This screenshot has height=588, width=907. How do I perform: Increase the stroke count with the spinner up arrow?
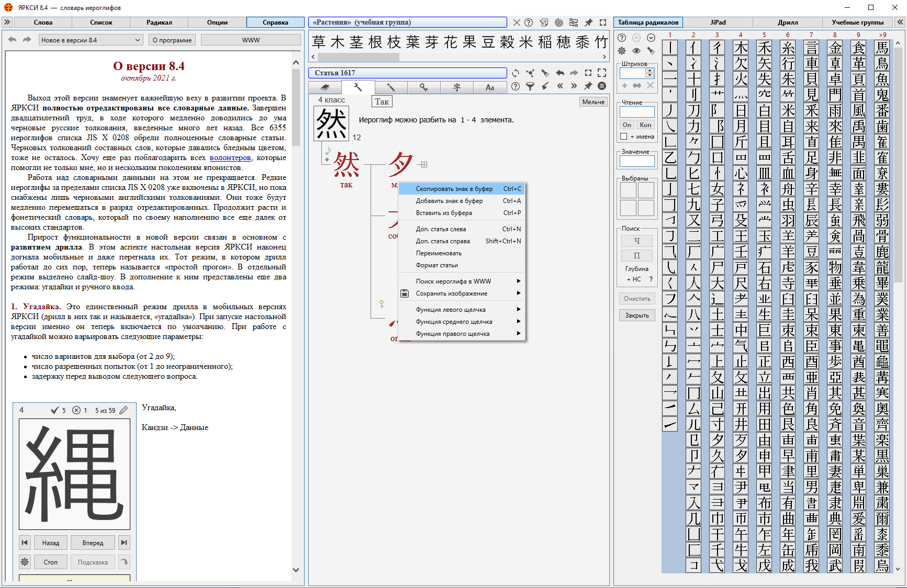coord(650,71)
